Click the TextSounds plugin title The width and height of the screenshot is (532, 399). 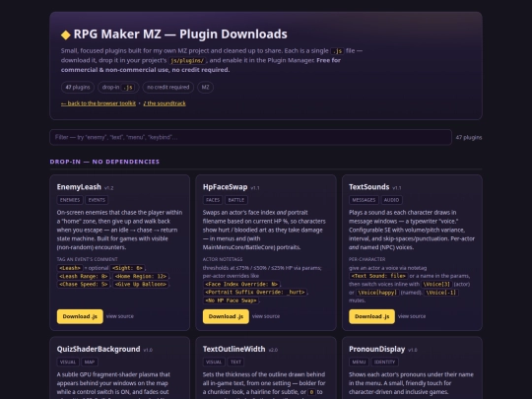369,187
